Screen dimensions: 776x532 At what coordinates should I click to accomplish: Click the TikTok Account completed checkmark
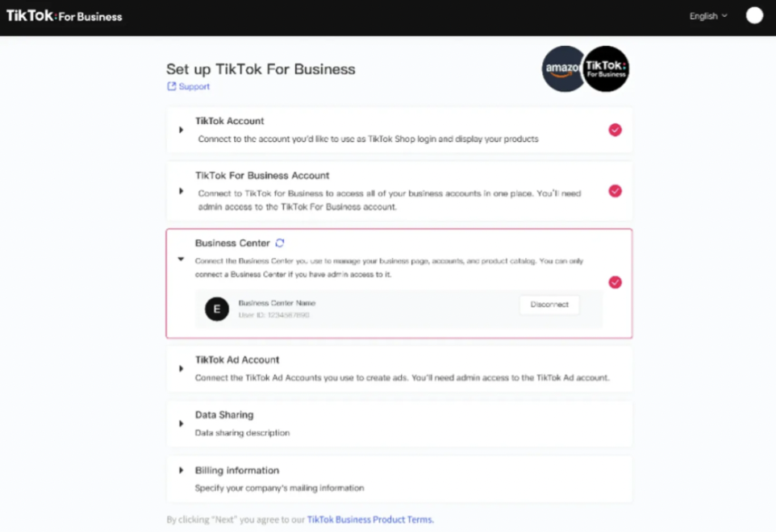tap(615, 130)
